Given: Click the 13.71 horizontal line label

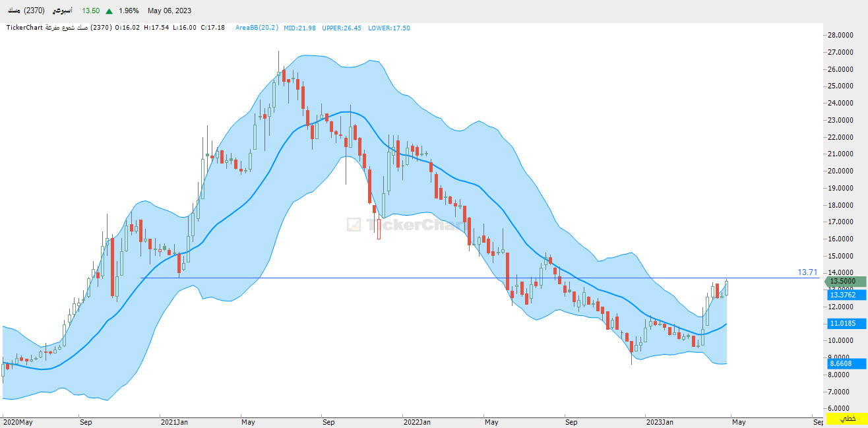Looking at the screenshot, I should click(x=807, y=272).
